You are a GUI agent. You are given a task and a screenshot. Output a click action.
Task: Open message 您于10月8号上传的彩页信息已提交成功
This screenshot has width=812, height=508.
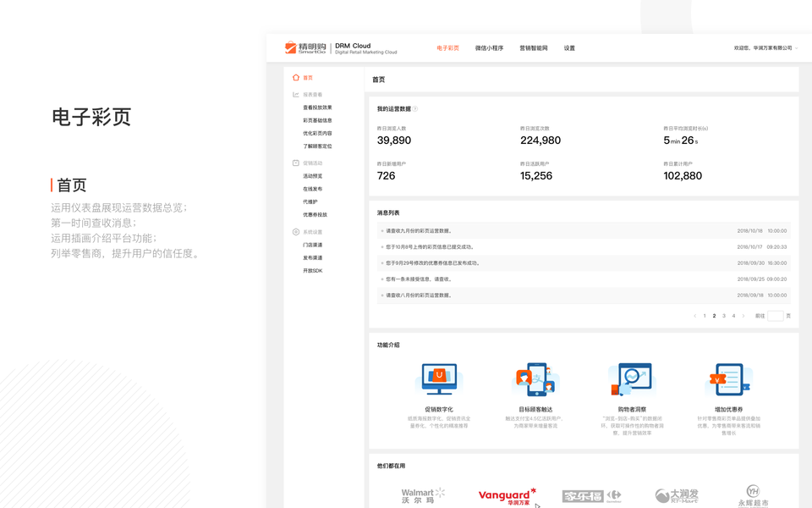584,246
